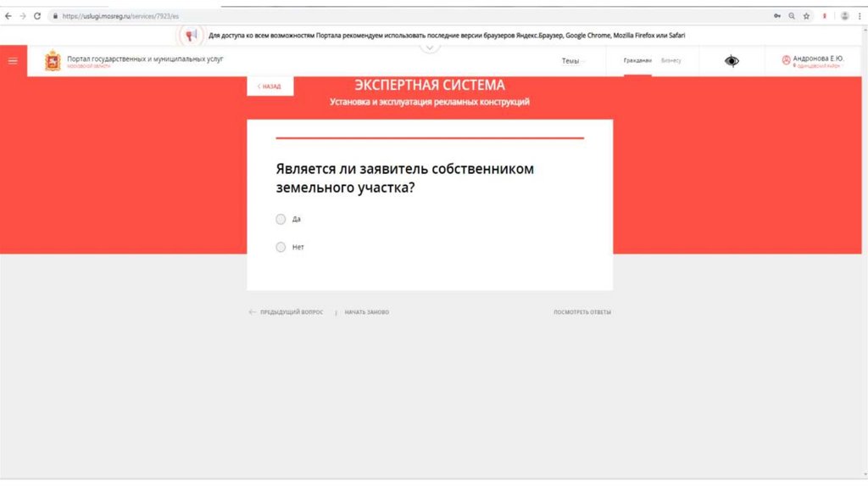
Task: Click the user account avatar icon
Action: pyautogui.click(x=786, y=60)
